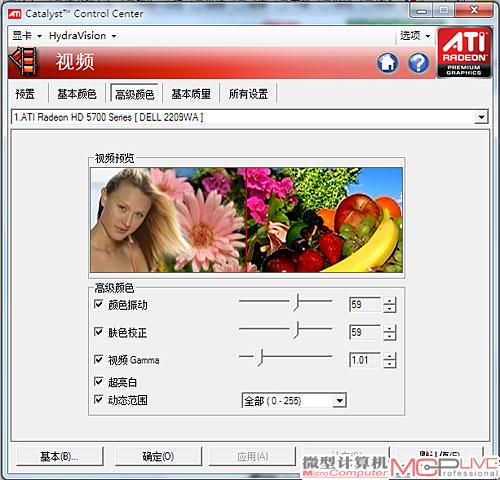Click the 确定(O) button

click(158, 456)
